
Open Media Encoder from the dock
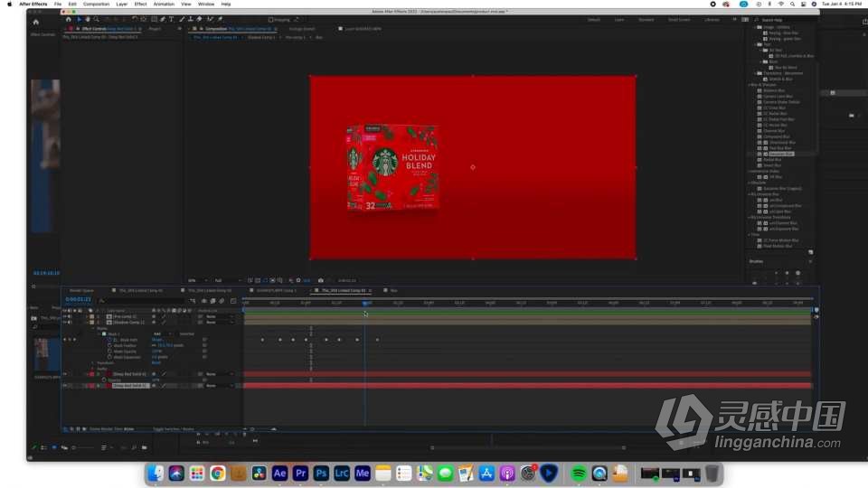[x=363, y=473]
